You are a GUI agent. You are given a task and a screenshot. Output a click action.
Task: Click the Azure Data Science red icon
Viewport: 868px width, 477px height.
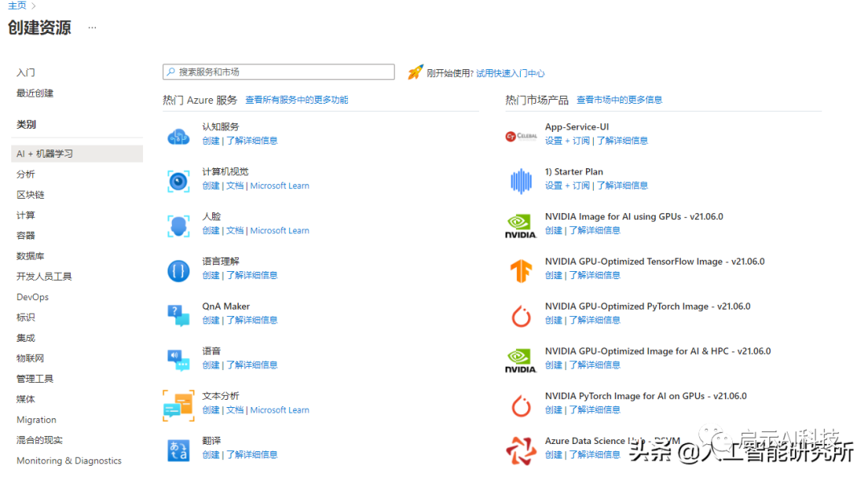tap(521, 450)
